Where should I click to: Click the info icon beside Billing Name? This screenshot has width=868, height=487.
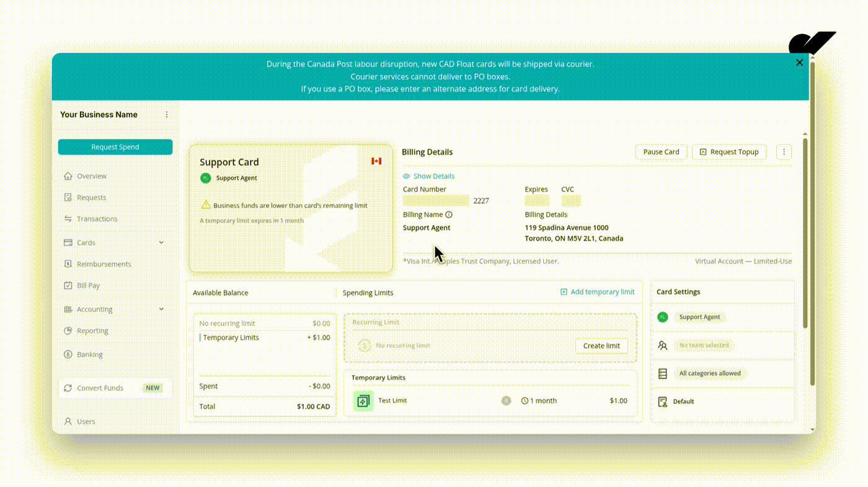[449, 215]
